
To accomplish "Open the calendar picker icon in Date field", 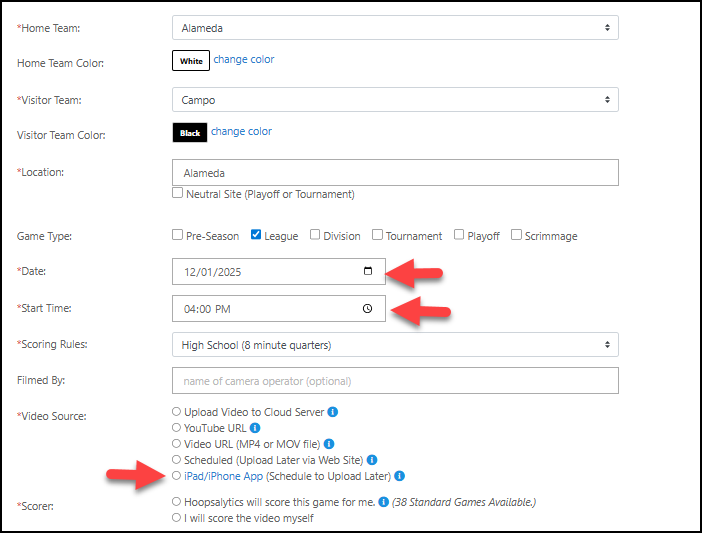I will tap(368, 271).
